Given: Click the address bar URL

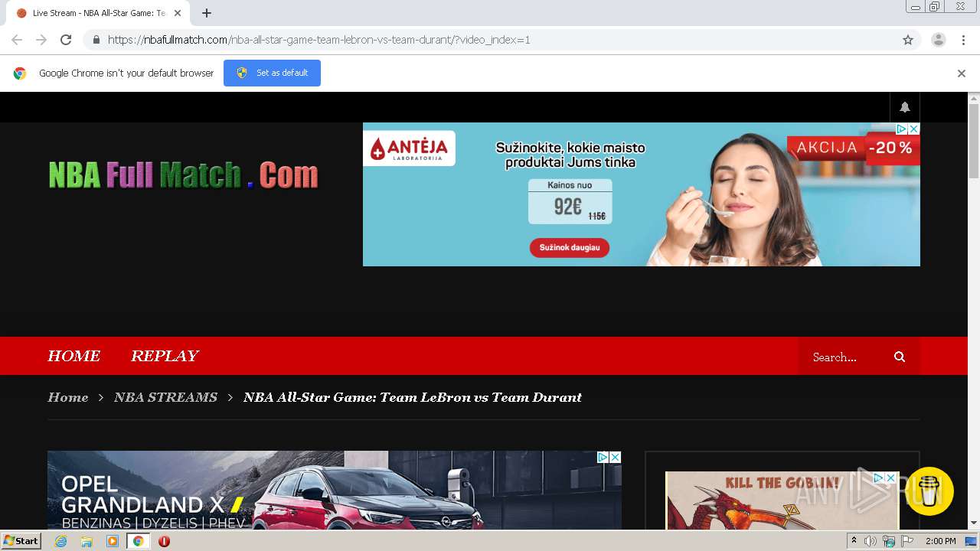Looking at the screenshot, I should 318,40.
